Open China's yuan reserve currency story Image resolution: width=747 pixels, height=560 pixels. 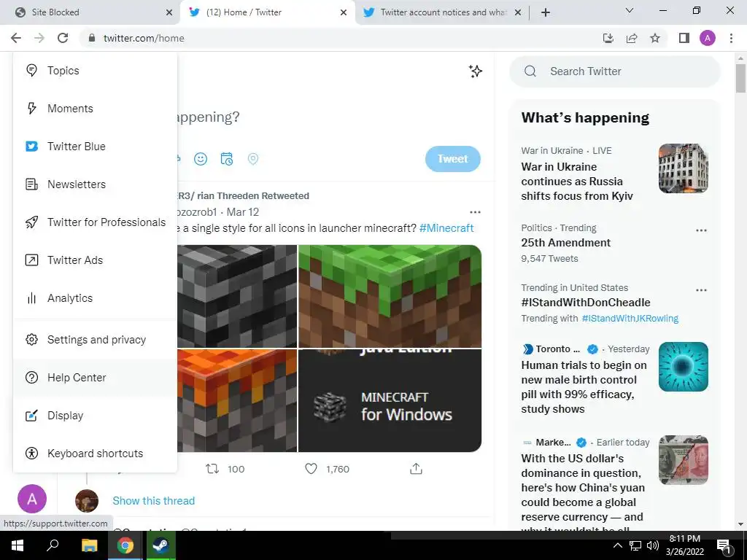click(583, 490)
